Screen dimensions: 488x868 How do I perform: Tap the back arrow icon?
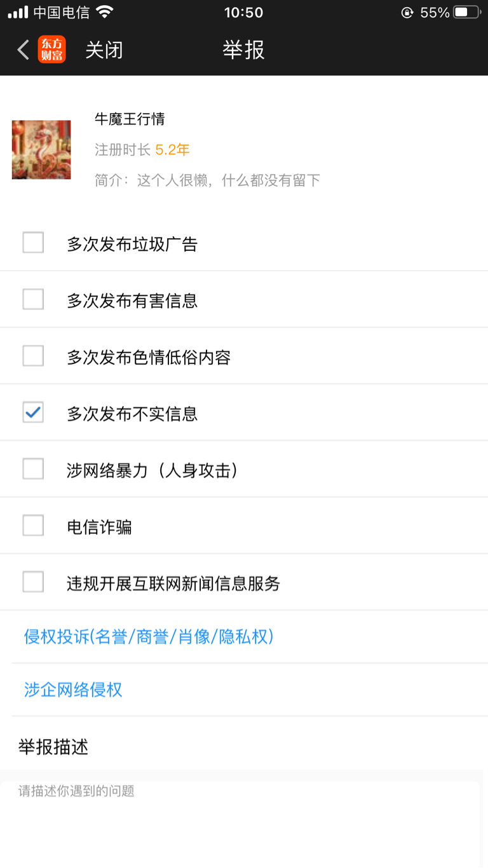point(24,50)
